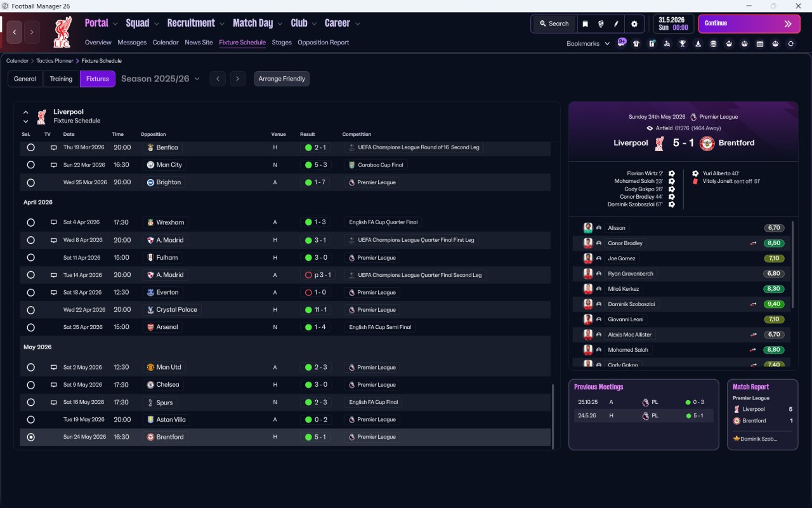Click the red card icon next to Vitaly Janelt
812x508 pixels.
coord(695,181)
